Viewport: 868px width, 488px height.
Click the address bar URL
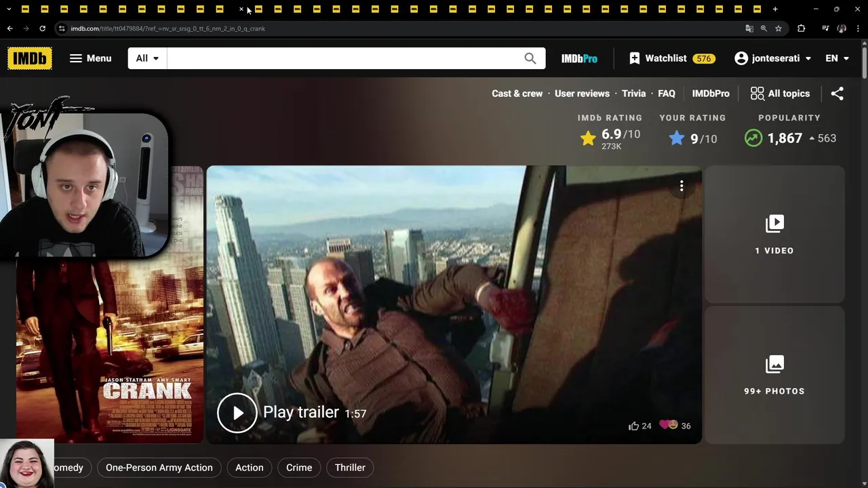tap(168, 28)
